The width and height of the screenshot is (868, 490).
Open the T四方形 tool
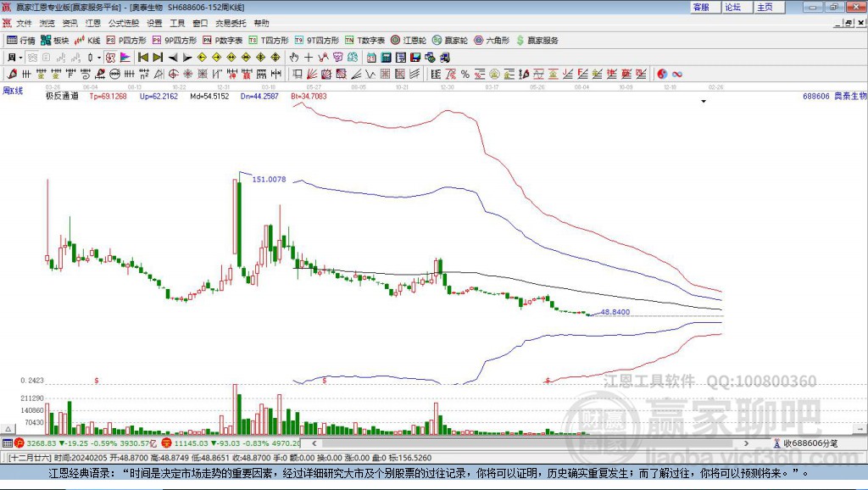269,41
